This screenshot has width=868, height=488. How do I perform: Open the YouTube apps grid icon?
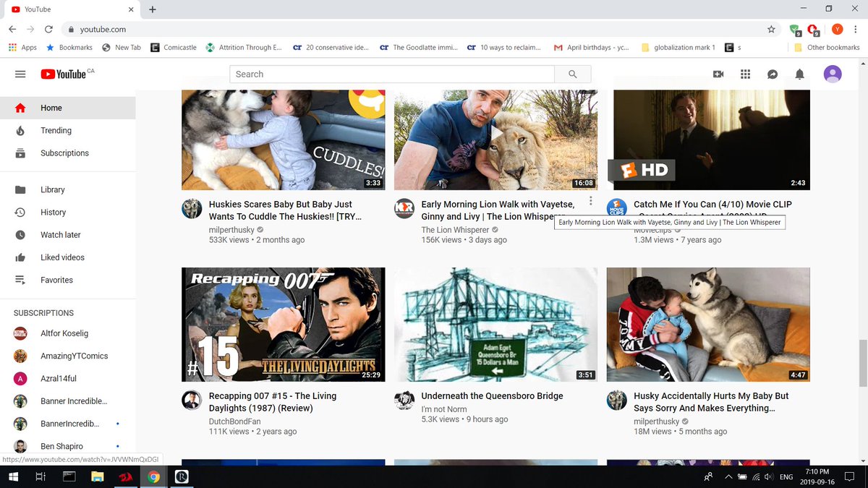point(746,74)
